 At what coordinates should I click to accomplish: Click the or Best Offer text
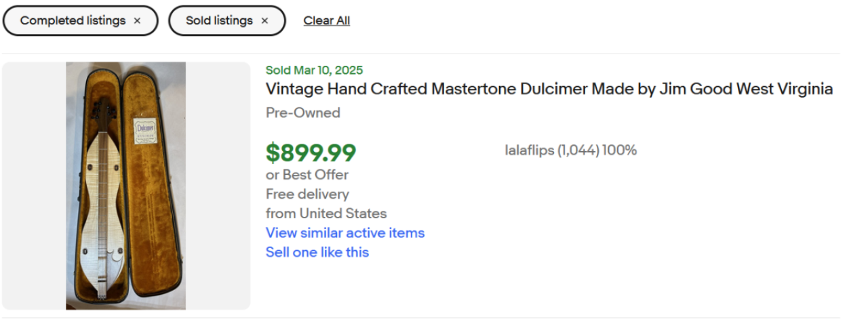(307, 175)
